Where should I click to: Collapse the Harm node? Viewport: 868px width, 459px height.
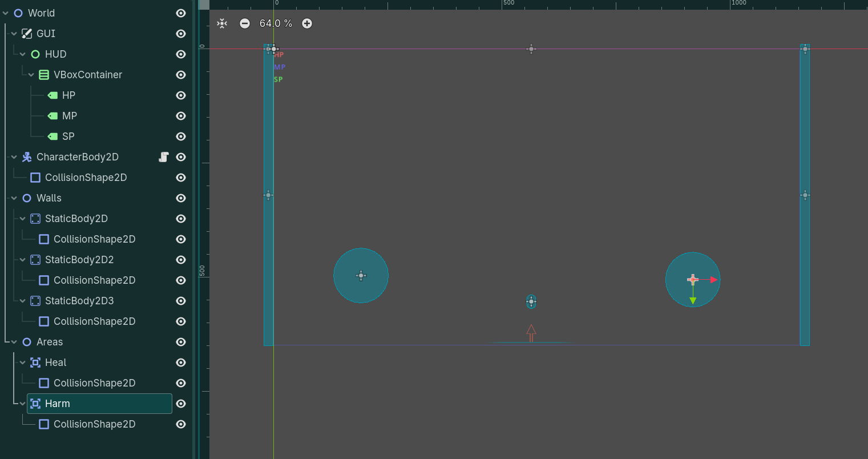(x=23, y=404)
